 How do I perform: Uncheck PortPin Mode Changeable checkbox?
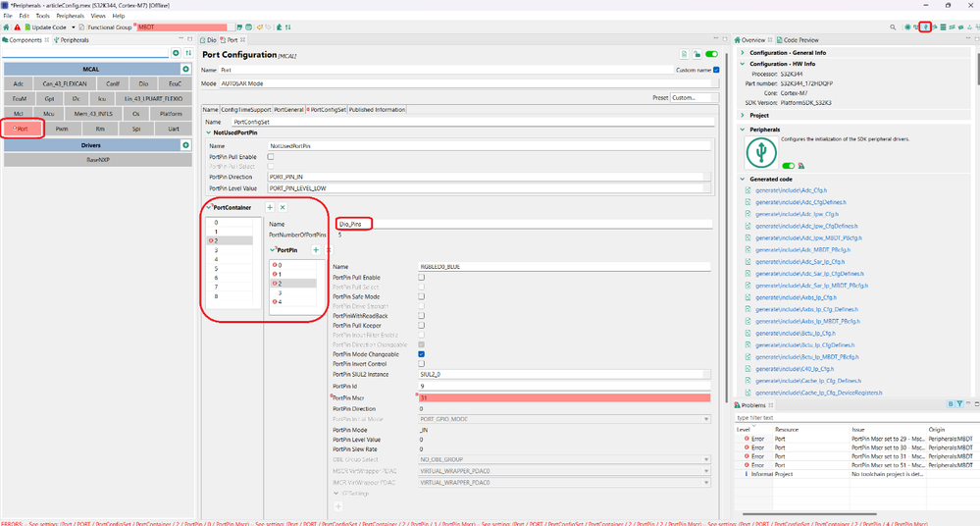[421, 354]
